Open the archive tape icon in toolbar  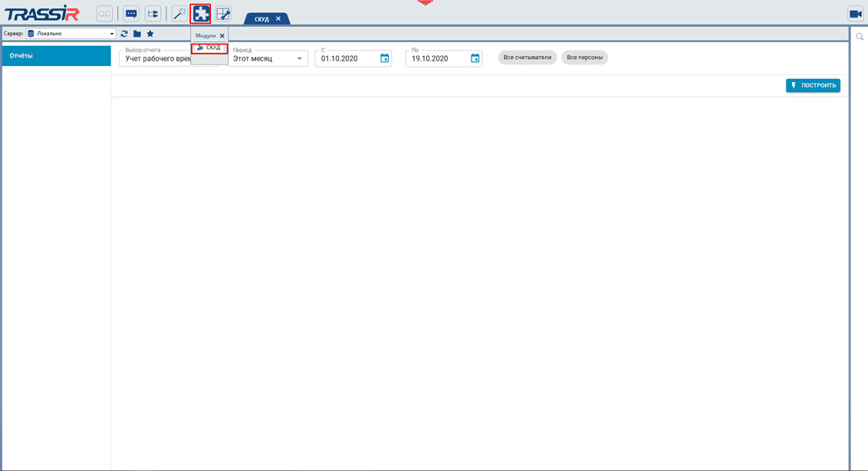pyautogui.click(x=104, y=13)
